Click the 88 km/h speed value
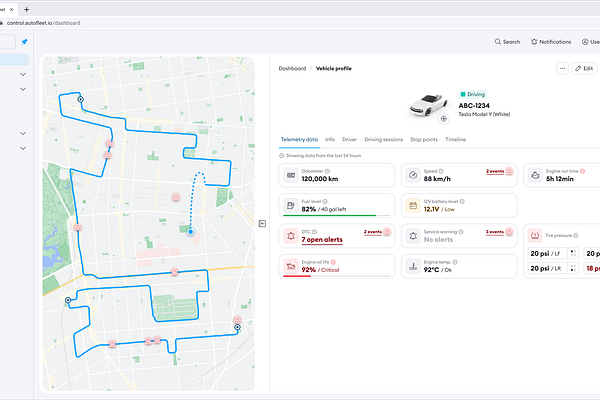Screen dimensions: 600x400 (x=437, y=179)
